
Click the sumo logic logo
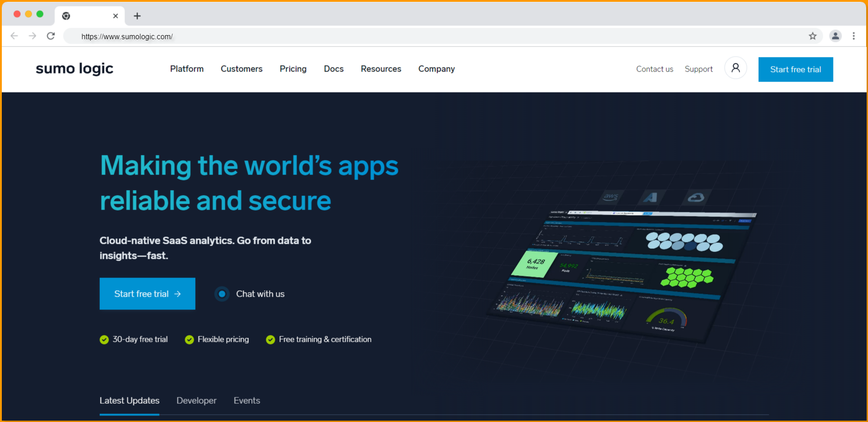(75, 69)
